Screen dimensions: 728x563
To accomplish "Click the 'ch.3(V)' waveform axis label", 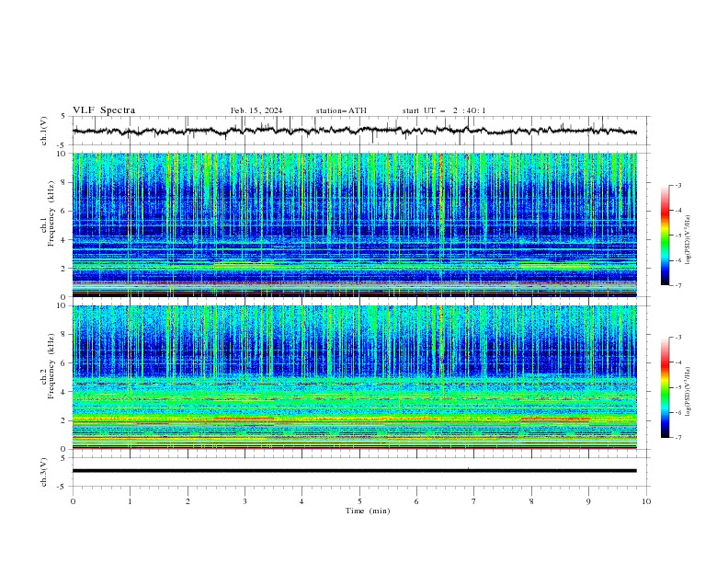I will click(x=44, y=472).
